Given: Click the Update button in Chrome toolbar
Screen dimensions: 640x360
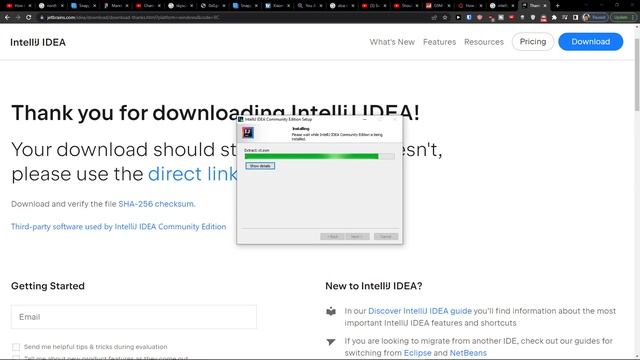Looking at the screenshot, I should [623, 18].
